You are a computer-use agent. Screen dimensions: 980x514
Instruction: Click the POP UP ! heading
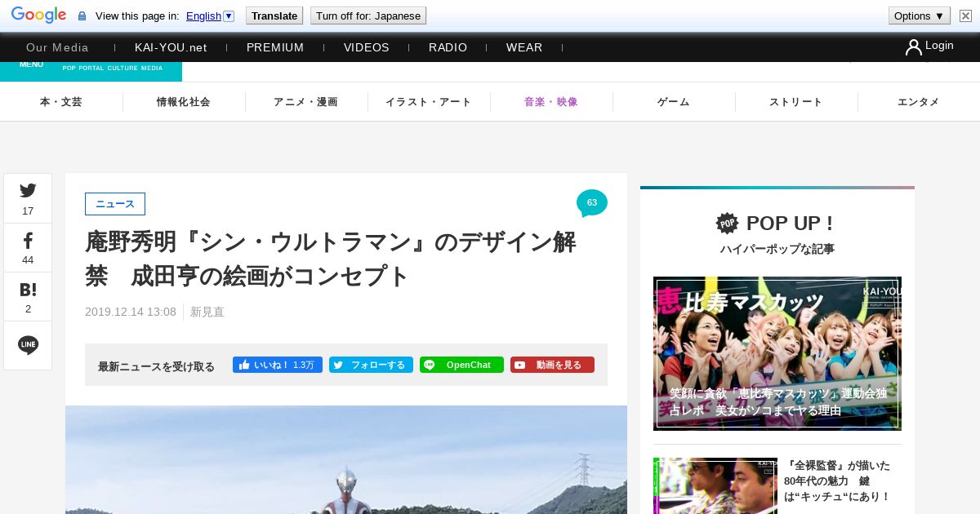790,223
